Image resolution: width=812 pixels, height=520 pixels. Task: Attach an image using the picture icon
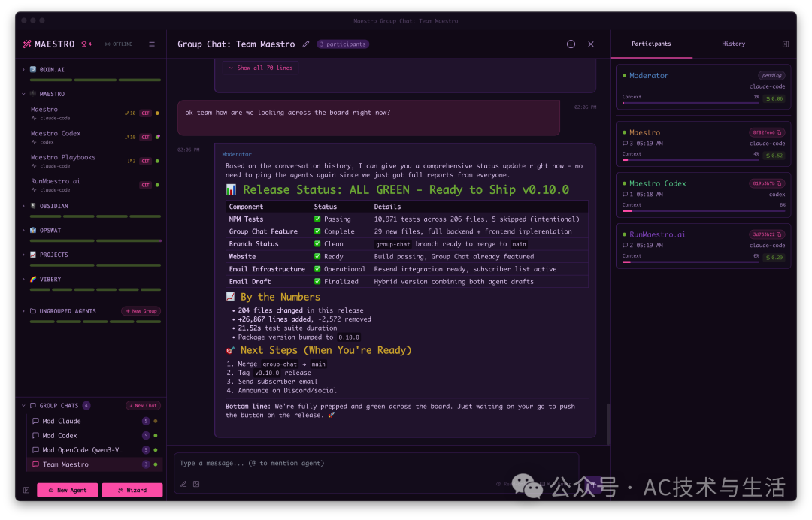click(196, 484)
